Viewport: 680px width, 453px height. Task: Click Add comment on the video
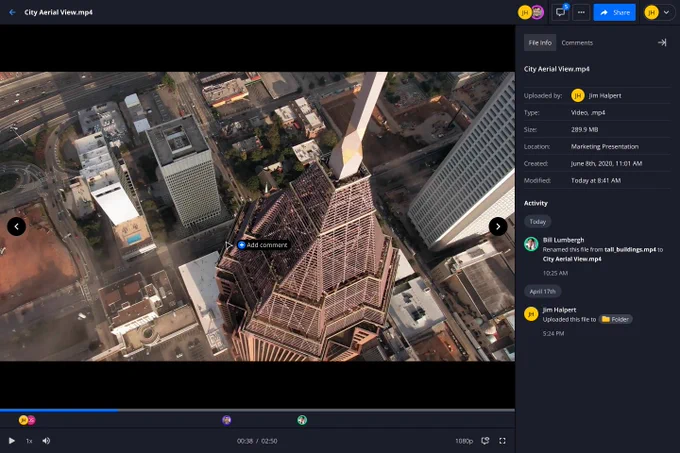click(263, 245)
